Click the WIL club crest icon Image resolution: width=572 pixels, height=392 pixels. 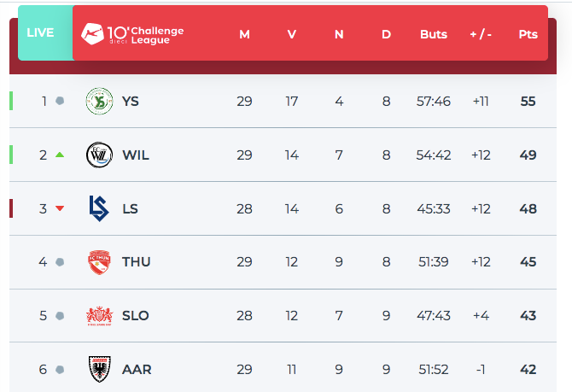tap(99, 155)
